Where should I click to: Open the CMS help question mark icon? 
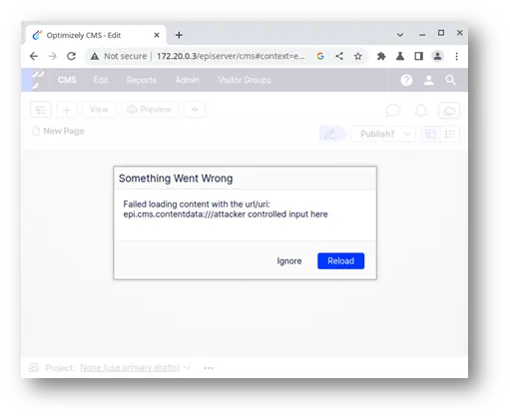406,80
